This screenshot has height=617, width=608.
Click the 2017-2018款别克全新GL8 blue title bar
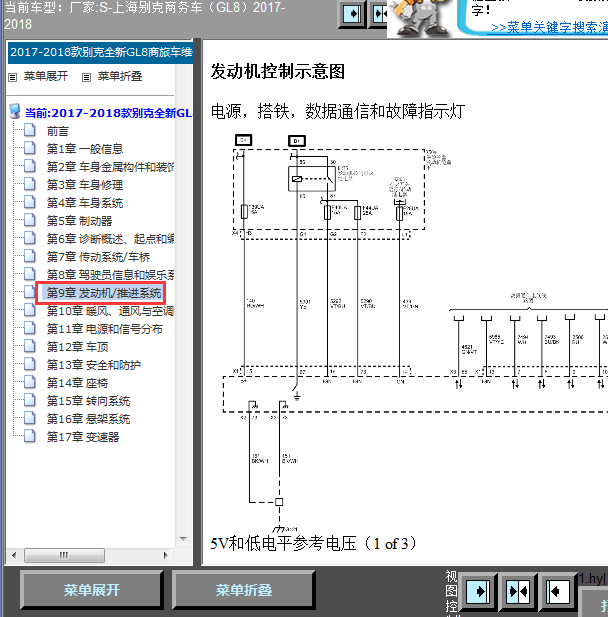100,52
